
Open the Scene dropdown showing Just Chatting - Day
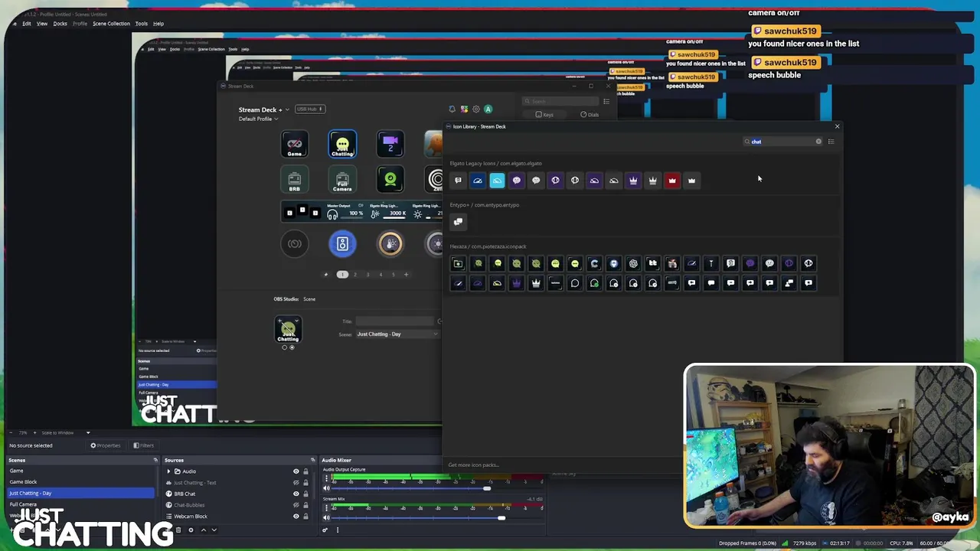point(397,334)
